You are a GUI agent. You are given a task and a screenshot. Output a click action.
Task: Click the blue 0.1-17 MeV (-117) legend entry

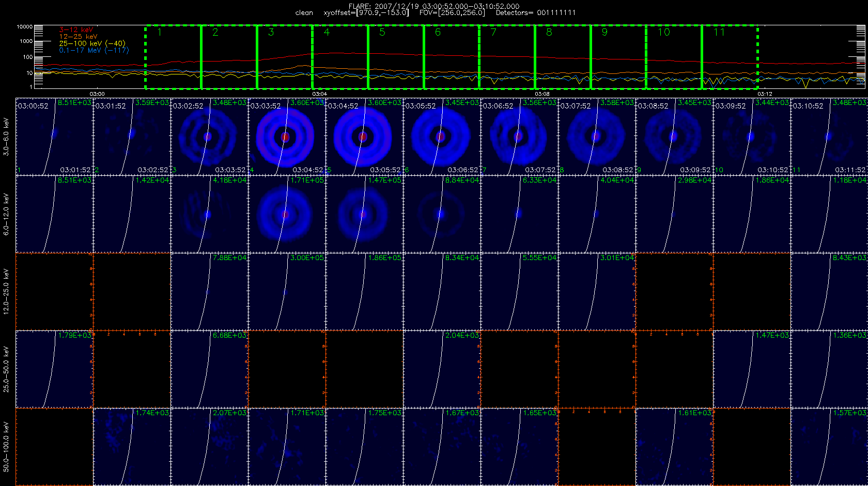pos(94,50)
